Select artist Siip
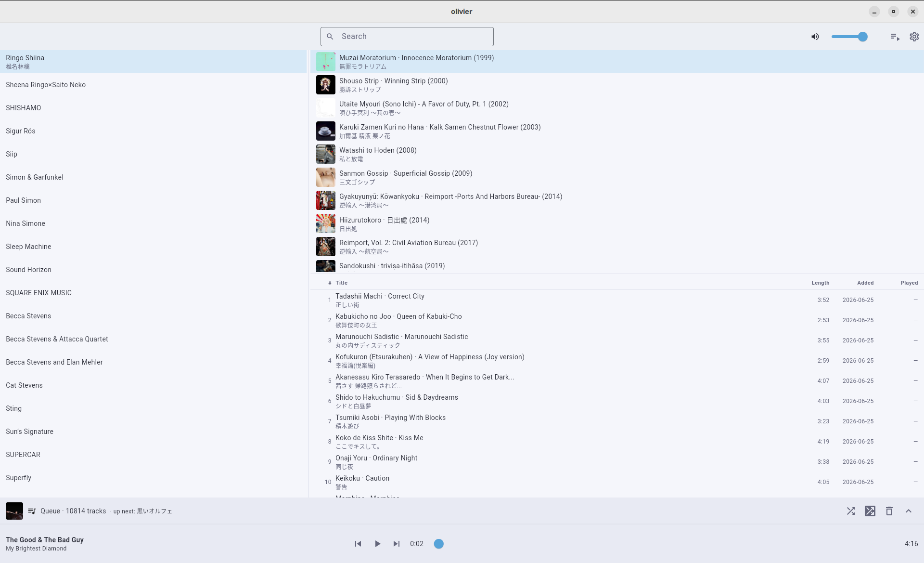 [153, 154]
